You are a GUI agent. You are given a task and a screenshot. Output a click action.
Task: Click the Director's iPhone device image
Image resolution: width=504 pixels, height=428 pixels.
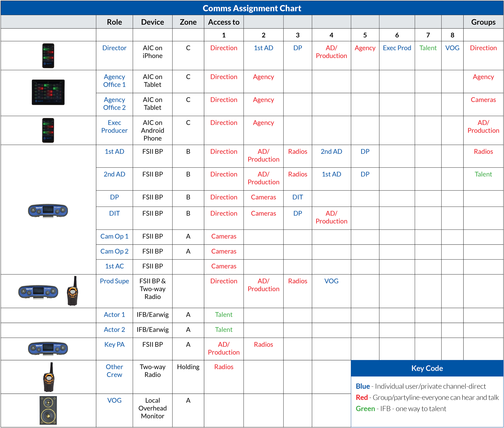click(x=48, y=56)
